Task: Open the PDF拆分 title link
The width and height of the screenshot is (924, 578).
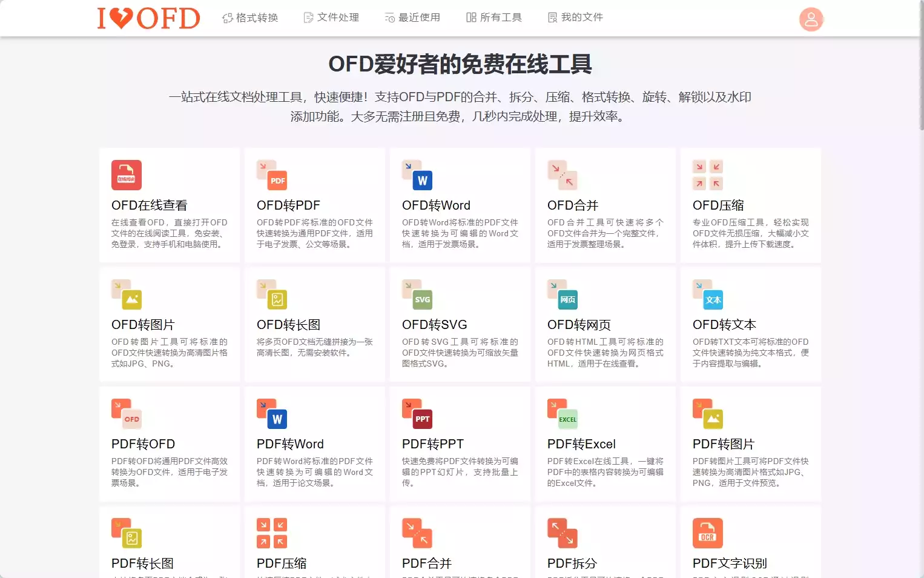Action: tap(572, 563)
